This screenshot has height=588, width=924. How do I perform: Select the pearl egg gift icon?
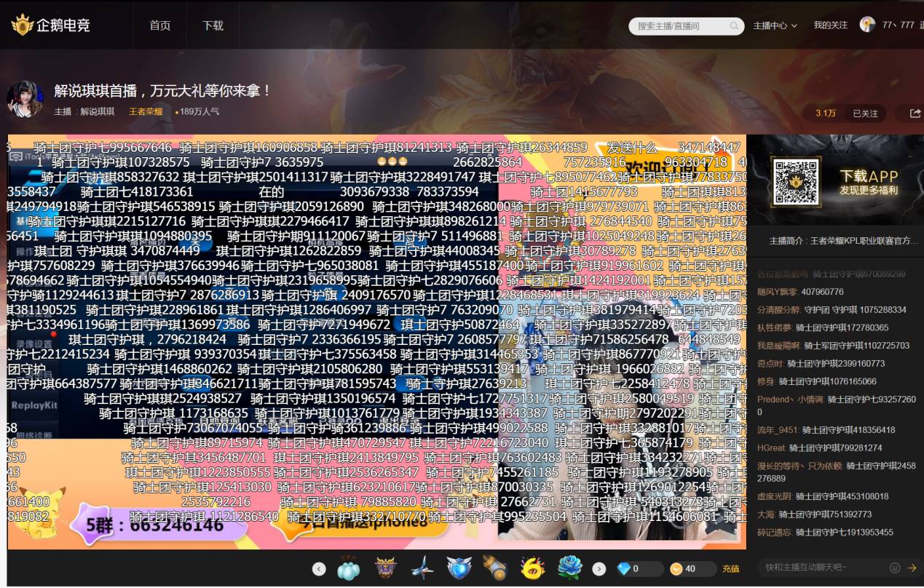pos(347,569)
